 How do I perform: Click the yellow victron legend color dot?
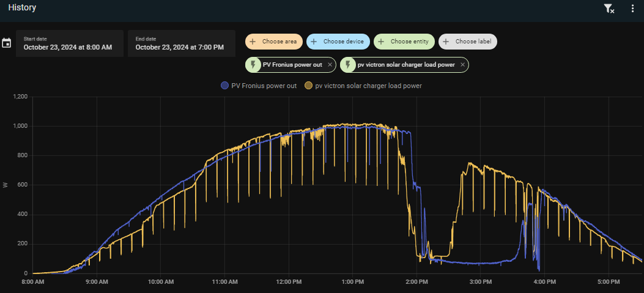pyautogui.click(x=309, y=86)
